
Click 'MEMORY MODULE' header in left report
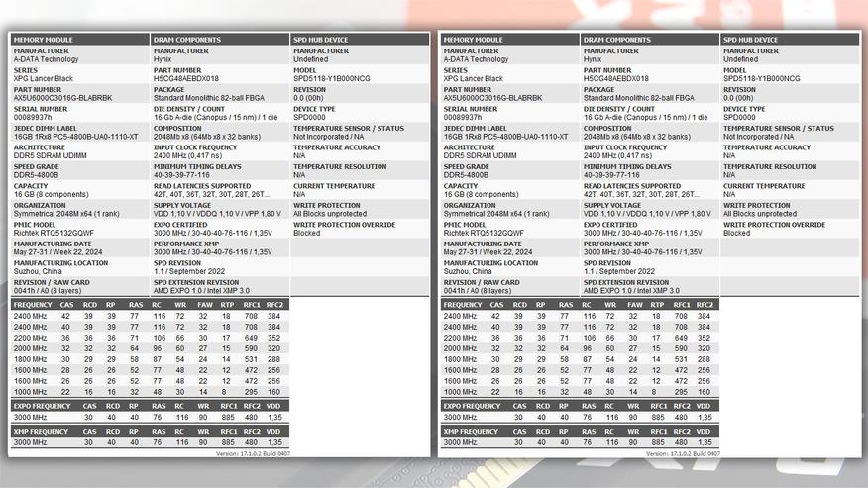pos(44,40)
